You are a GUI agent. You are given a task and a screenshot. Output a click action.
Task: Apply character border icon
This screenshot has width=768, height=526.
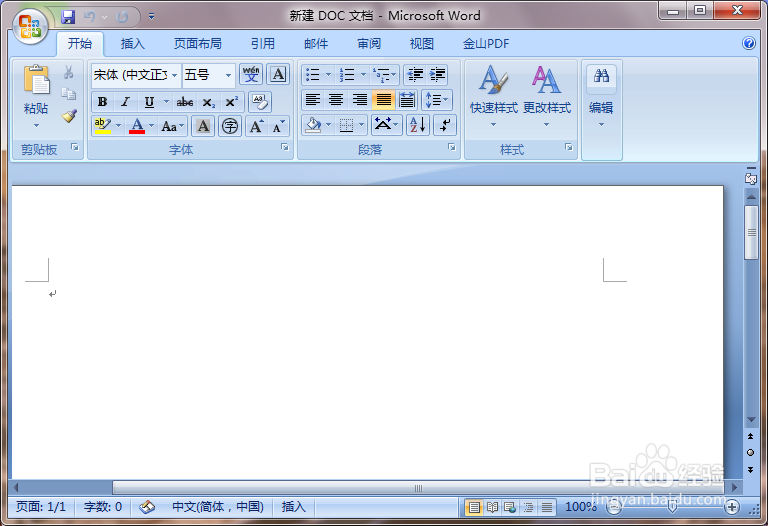click(x=278, y=74)
